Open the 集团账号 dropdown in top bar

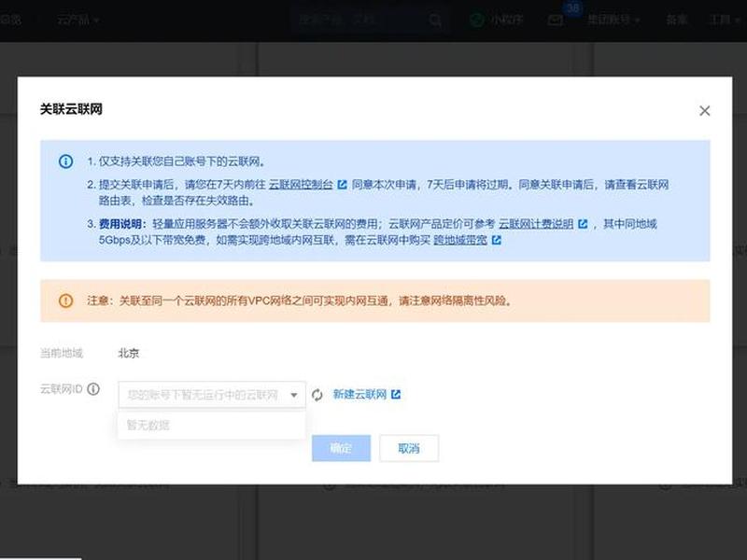(x=613, y=20)
